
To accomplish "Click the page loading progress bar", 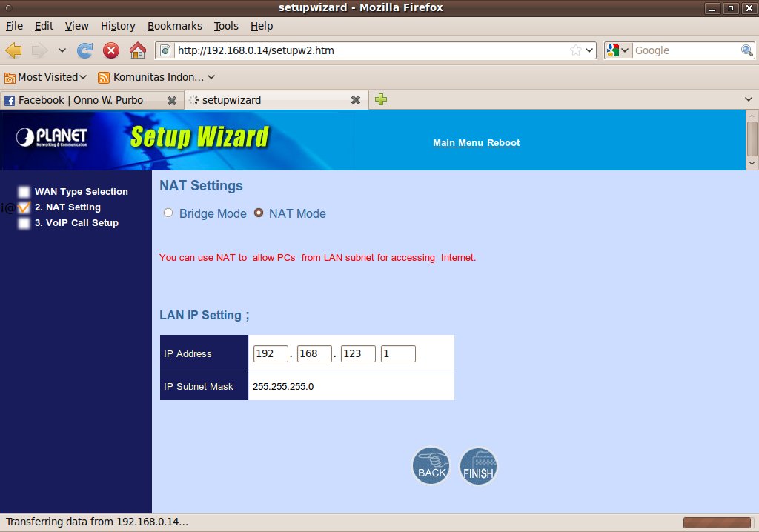I will [x=717, y=522].
